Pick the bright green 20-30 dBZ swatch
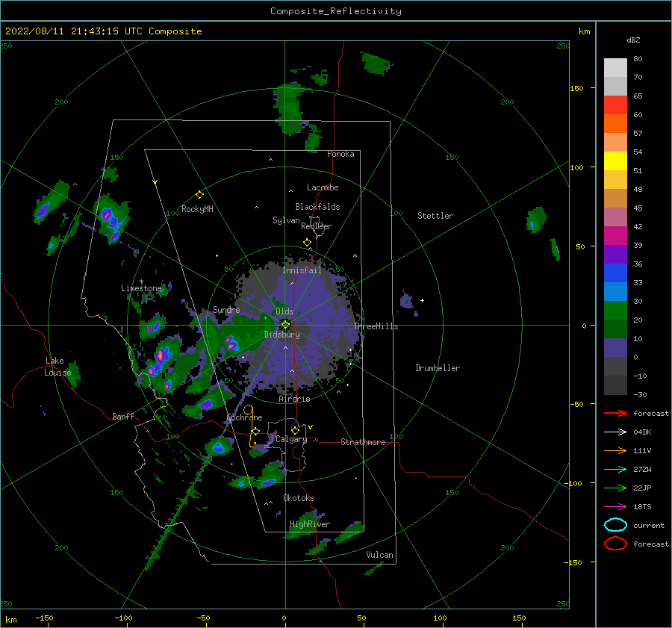This screenshot has width=672, height=628. 615,311
